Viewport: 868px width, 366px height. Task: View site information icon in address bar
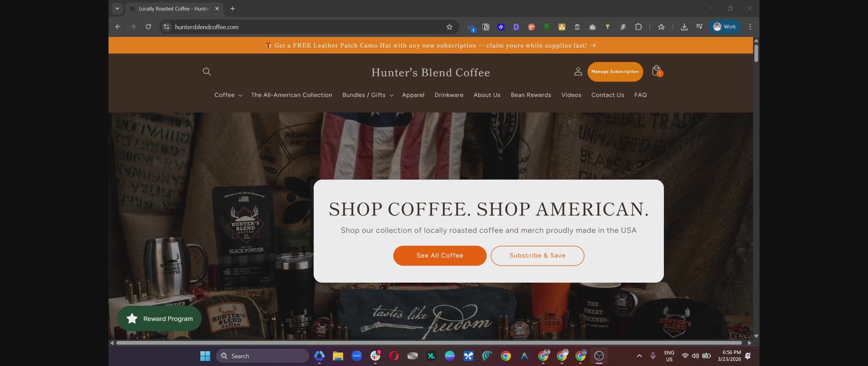click(x=166, y=27)
